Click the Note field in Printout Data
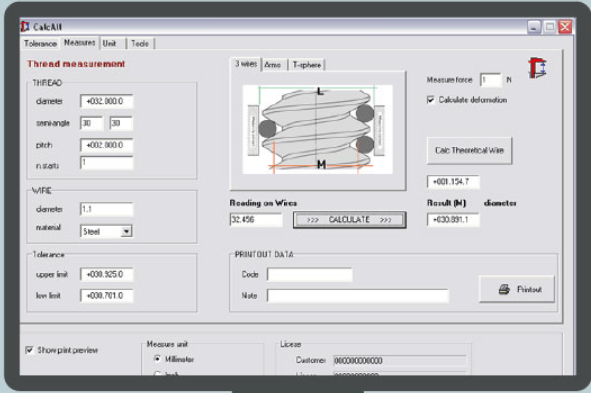Screen dimensions: 591x393 click(x=358, y=295)
